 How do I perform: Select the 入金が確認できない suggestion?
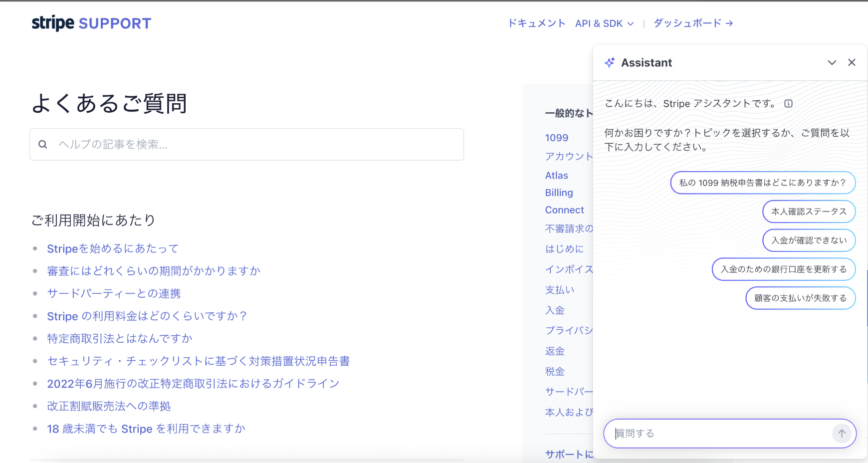(809, 240)
